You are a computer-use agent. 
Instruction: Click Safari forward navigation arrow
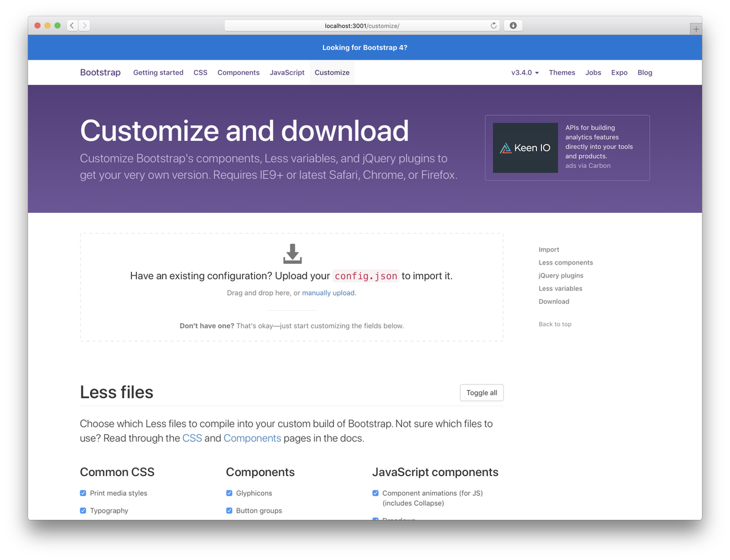[84, 26]
